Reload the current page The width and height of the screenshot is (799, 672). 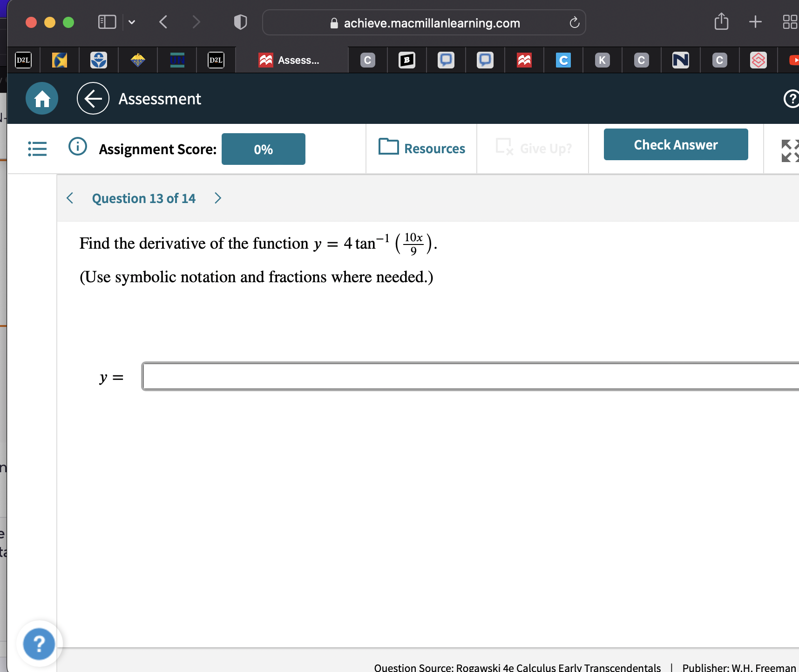tap(574, 22)
